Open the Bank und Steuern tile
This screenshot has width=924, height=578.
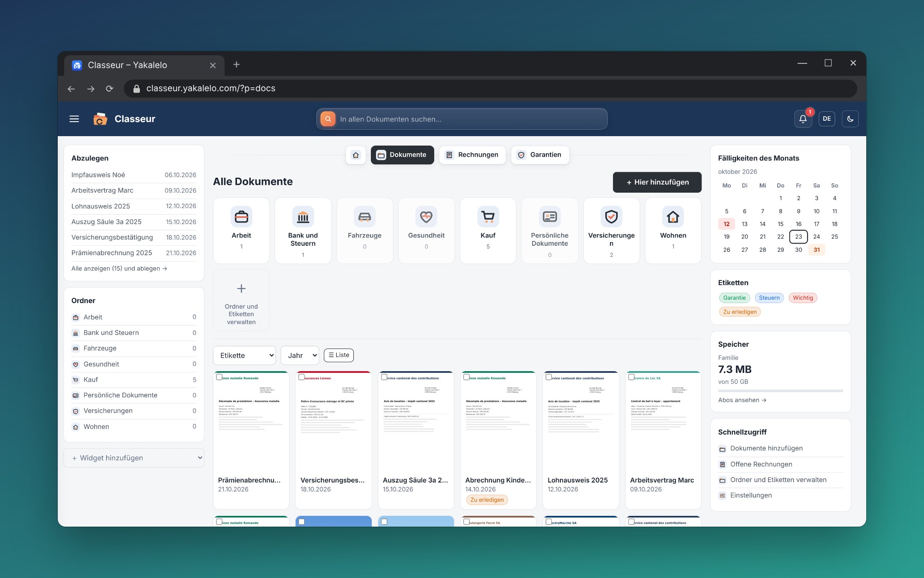click(303, 230)
